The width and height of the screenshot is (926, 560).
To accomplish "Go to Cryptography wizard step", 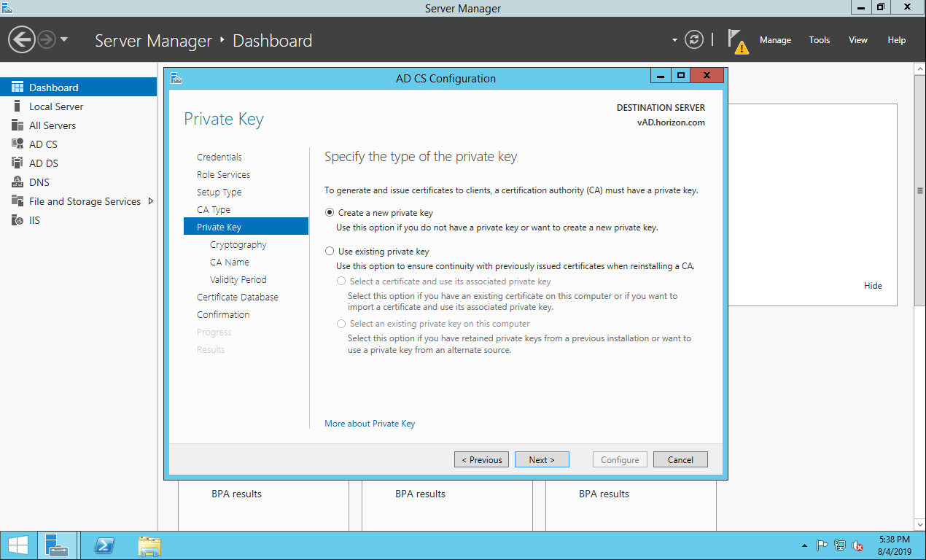I will (x=238, y=245).
